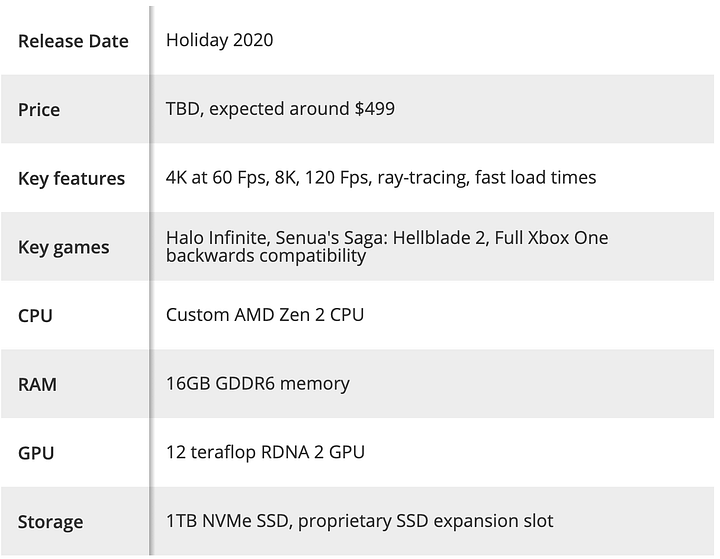Click the Senua's Saga: Hellblade 2 text
Image resolution: width=720 pixels, height=559 pixels.
click(380, 237)
